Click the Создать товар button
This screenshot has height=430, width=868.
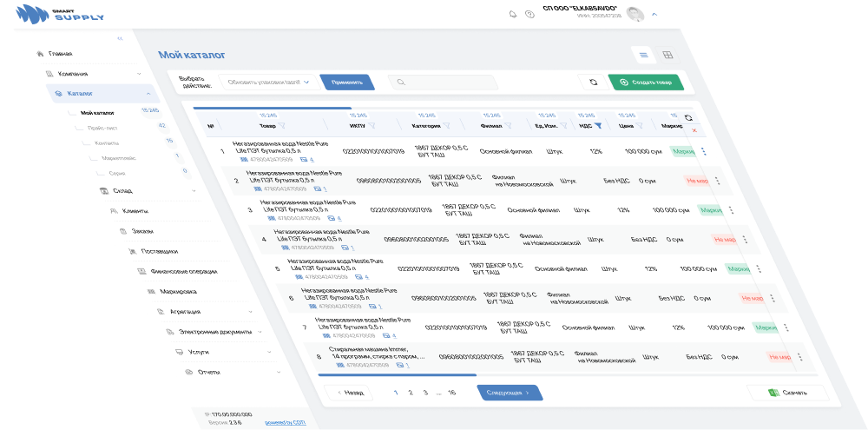[646, 82]
